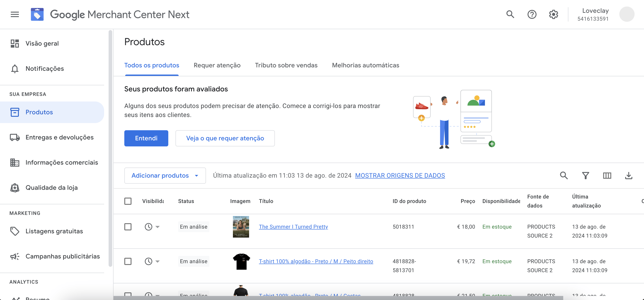Screen dimensions: 644x300
Task: Check the select-all checkbox in the table header
Action: pyautogui.click(x=128, y=201)
